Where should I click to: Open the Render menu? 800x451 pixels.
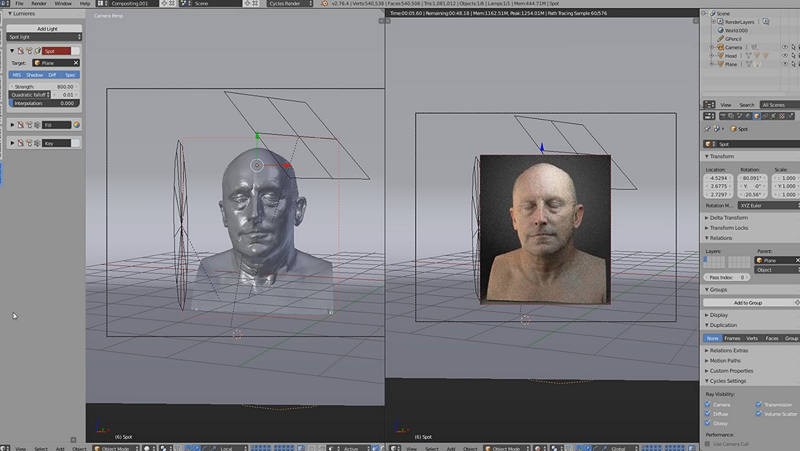39,4
